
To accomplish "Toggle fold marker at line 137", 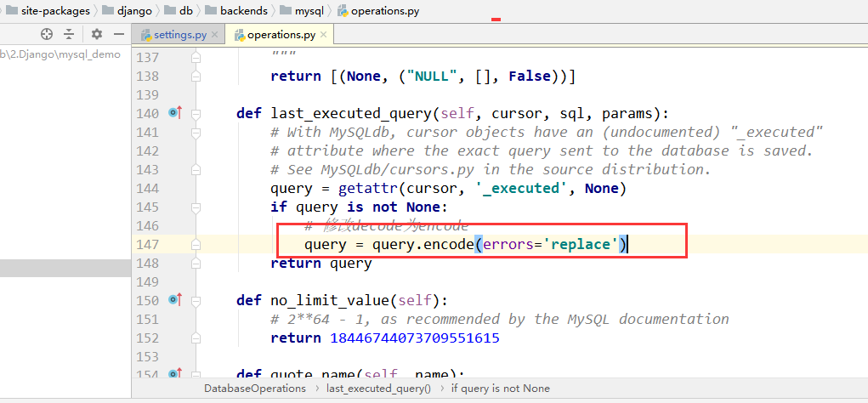I will point(196,58).
